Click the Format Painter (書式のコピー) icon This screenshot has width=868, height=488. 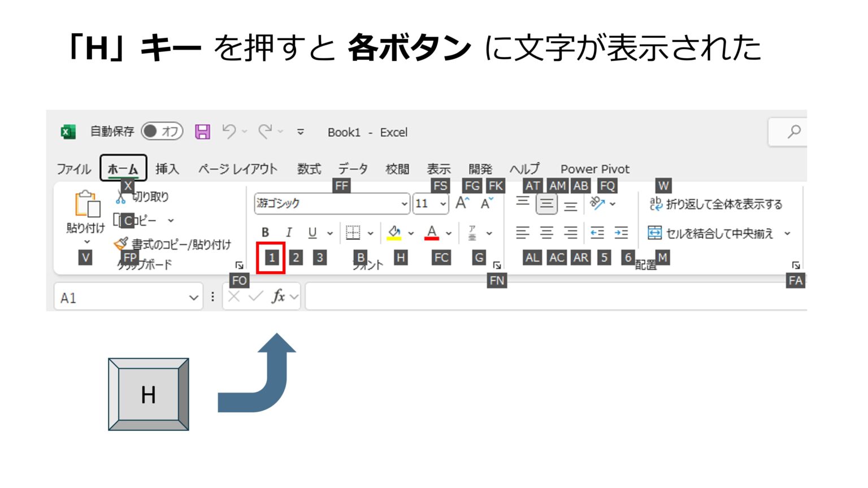120,243
